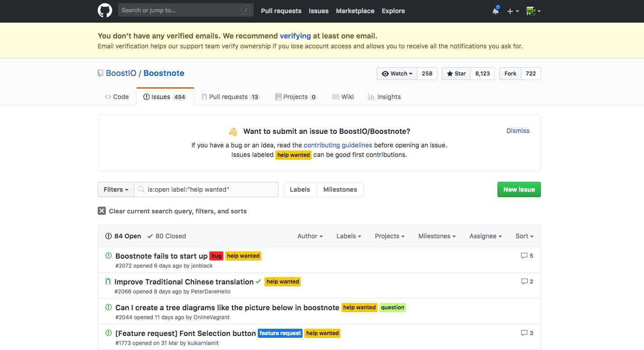Image resolution: width=644 pixels, height=350 pixels.
Task: Expand the Watch dropdown
Action: click(x=397, y=74)
